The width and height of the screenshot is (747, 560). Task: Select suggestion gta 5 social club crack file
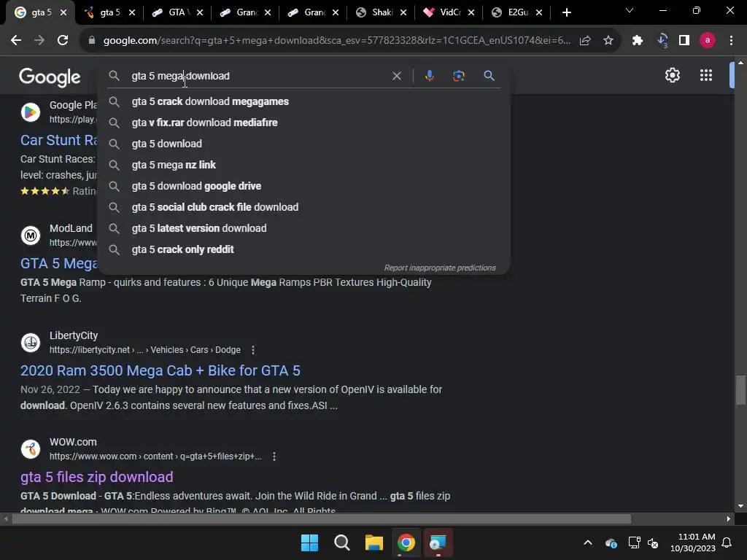(x=304, y=207)
